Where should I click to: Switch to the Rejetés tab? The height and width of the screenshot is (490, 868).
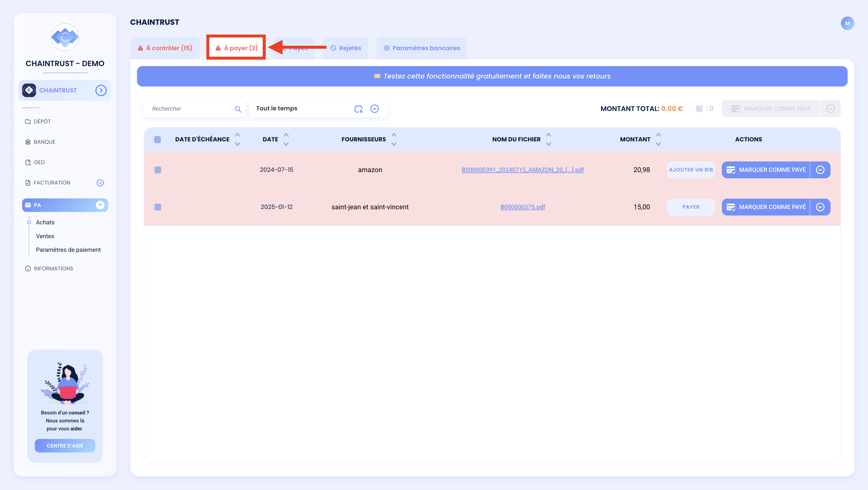[345, 48]
